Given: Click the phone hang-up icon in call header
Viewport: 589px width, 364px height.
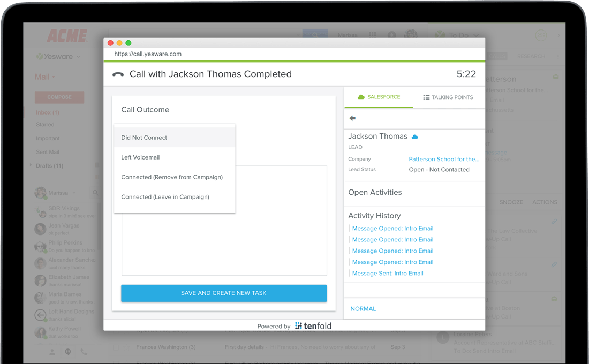Looking at the screenshot, I should [x=118, y=74].
